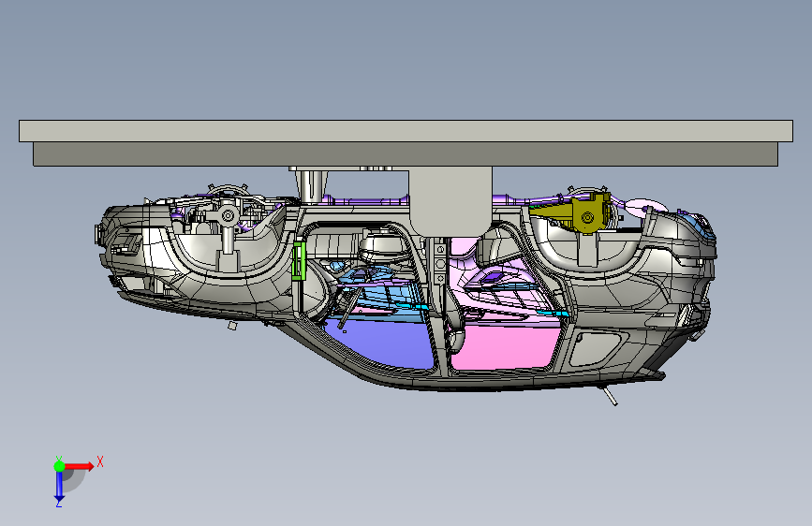The height and width of the screenshot is (526, 812).
Task: Select the darker lower slab under the top plate
Action: 406,153
